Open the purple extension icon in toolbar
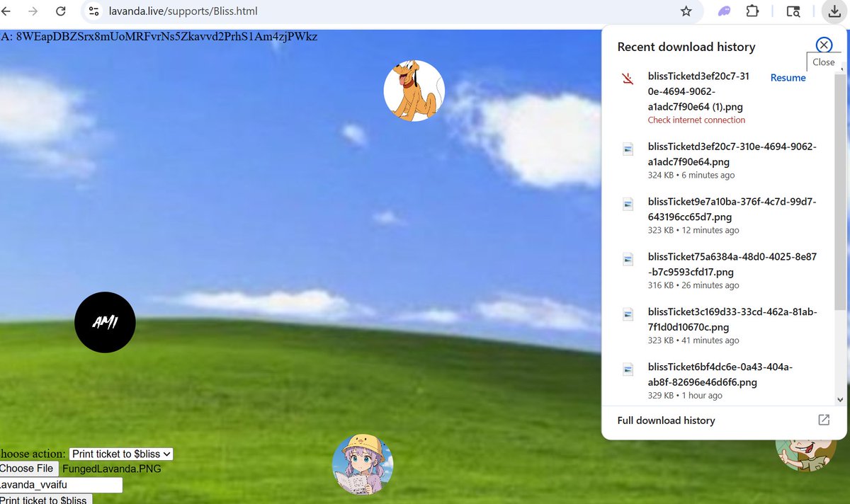 (724, 11)
